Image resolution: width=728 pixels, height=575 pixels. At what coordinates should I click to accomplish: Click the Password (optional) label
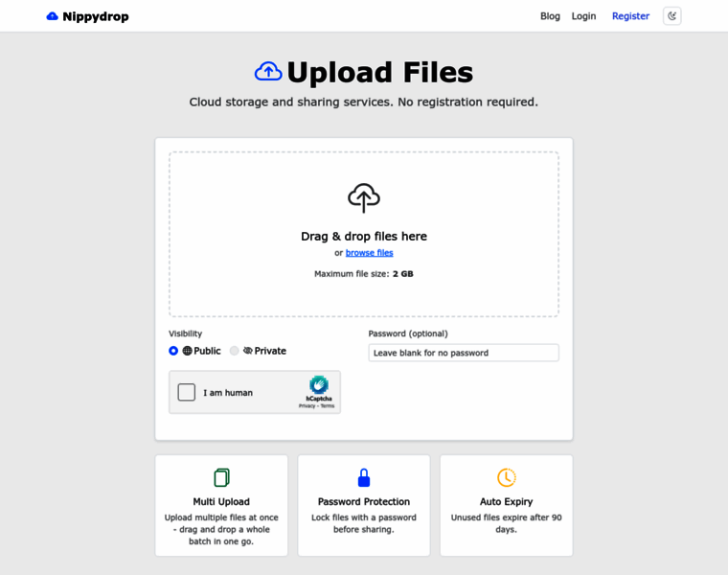tap(408, 333)
